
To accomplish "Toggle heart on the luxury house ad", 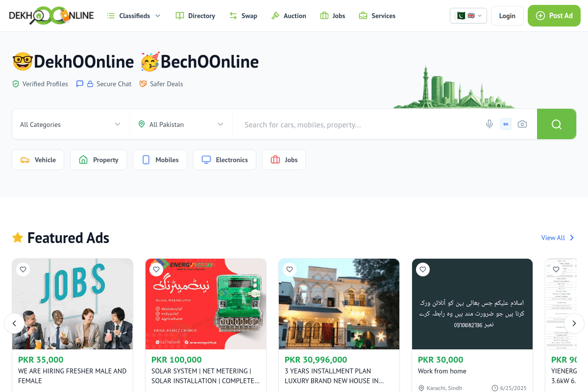I will point(290,269).
